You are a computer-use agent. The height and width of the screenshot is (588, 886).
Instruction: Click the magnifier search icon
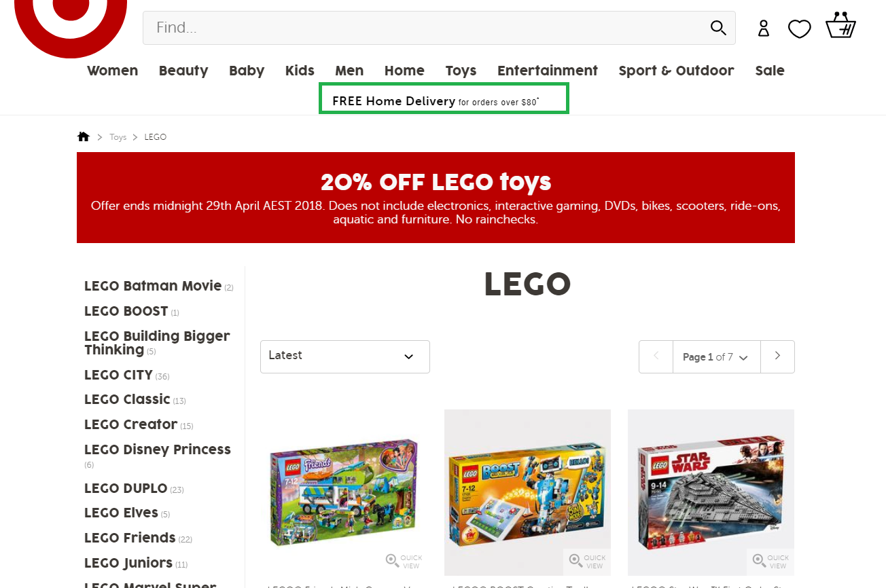[x=718, y=28]
